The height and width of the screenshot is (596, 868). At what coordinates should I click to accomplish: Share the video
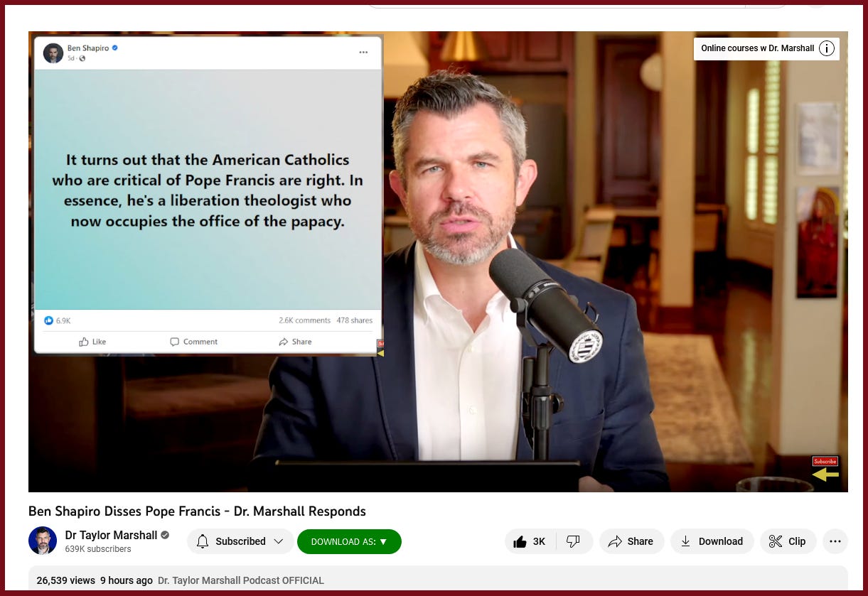(x=631, y=541)
